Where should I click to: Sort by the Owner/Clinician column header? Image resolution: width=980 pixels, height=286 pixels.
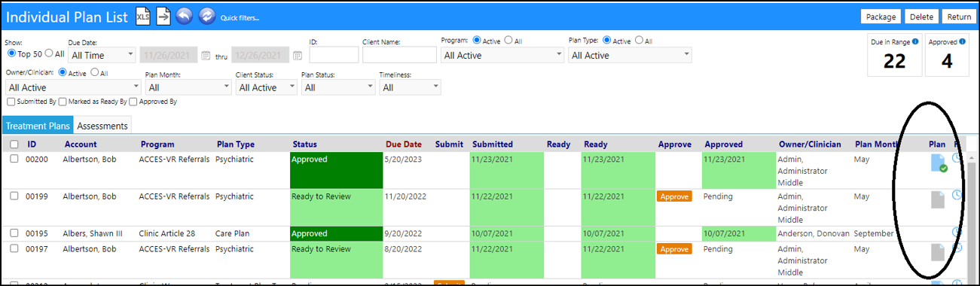810,145
